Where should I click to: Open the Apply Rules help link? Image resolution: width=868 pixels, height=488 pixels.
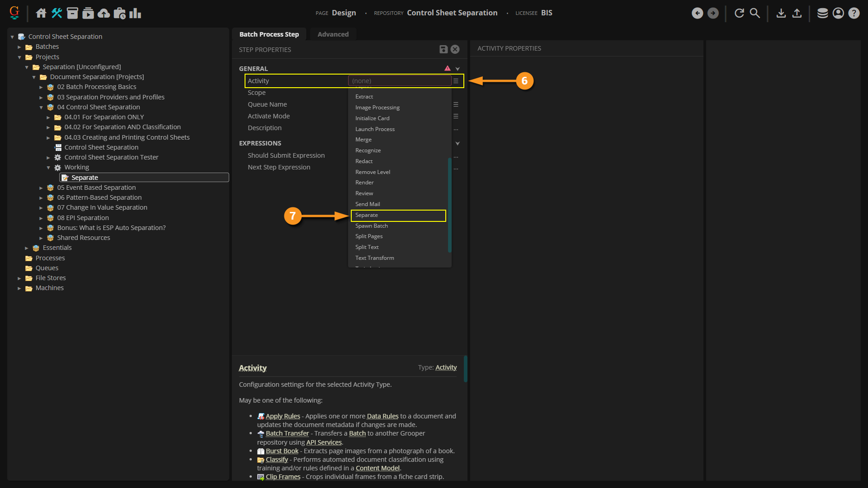[283, 416]
